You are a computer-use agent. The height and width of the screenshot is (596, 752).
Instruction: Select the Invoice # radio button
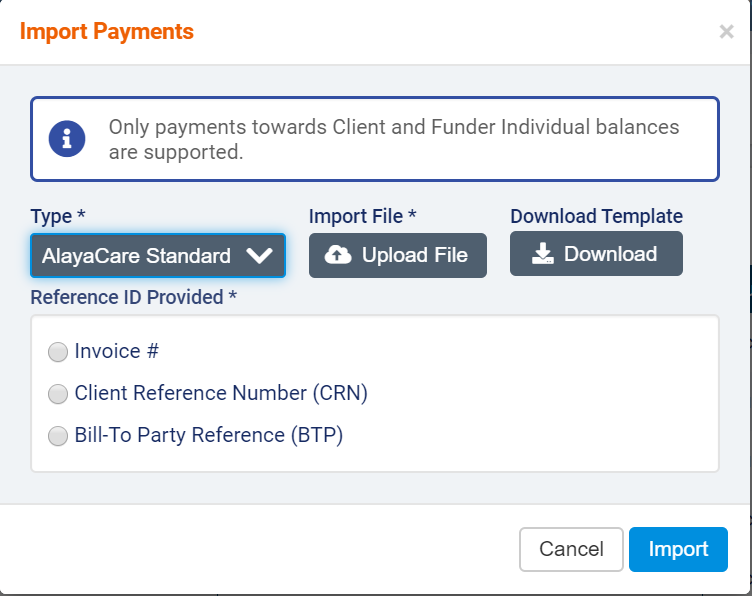pyautogui.click(x=58, y=352)
